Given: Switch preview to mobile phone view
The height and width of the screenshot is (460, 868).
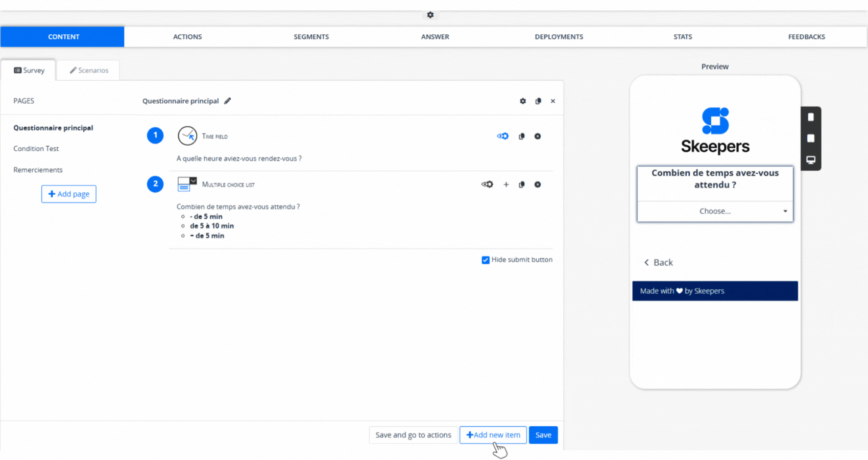Looking at the screenshot, I should coord(810,118).
